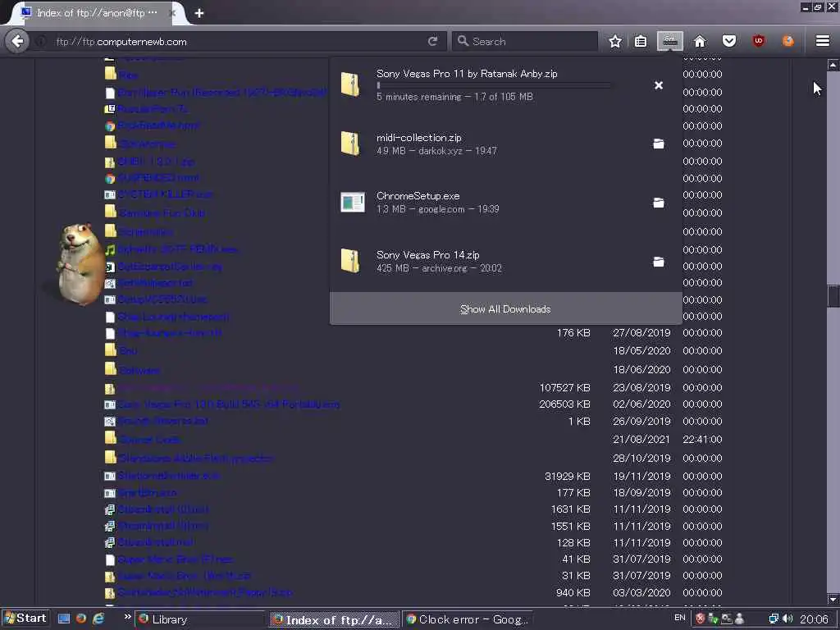Click the scrollbar up arrow
This screenshot has height=630, width=840.
point(833,65)
